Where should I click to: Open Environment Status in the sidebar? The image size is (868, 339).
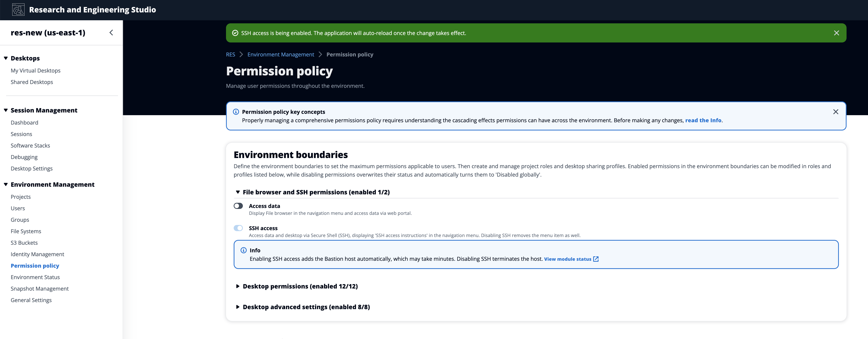click(x=35, y=277)
